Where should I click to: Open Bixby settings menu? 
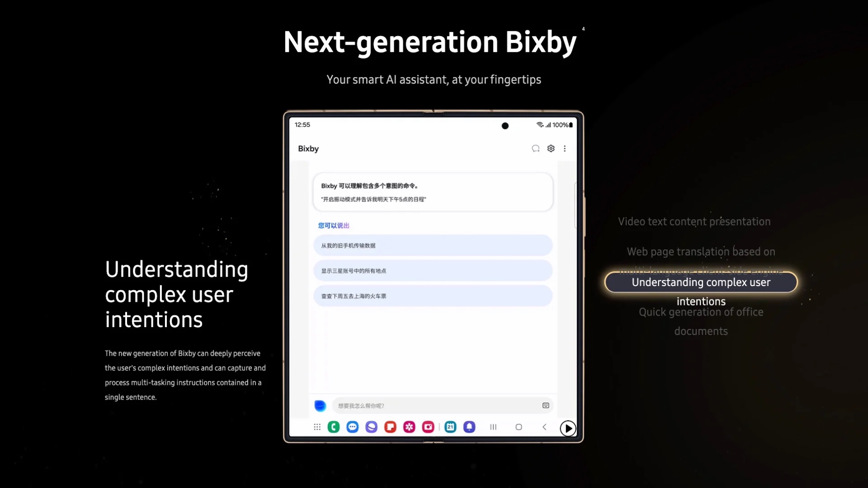551,148
